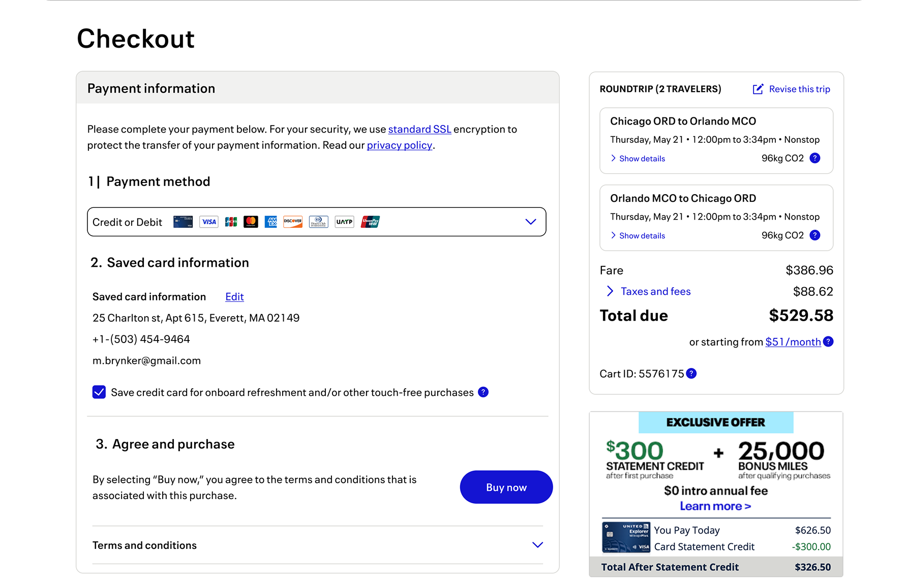
Task: Click the UnionPay card logo icon
Action: (370, 222)
